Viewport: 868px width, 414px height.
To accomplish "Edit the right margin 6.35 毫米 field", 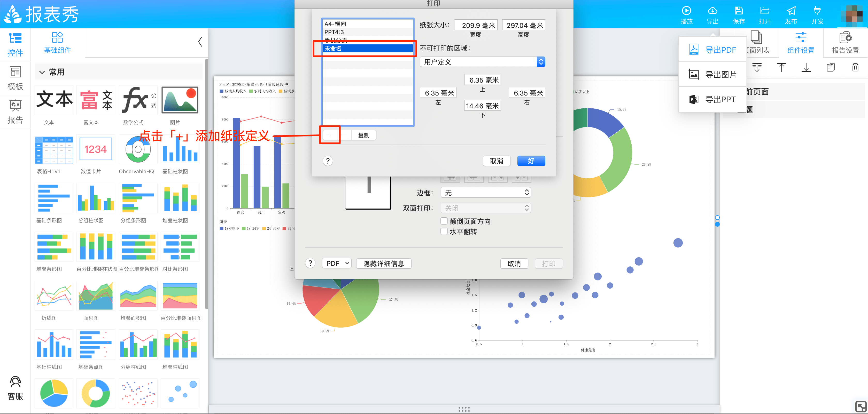I will 527,93.
